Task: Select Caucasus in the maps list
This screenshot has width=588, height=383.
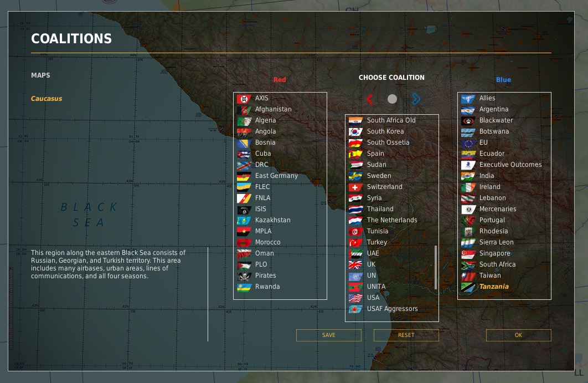Action: click(x=47, y=99)
